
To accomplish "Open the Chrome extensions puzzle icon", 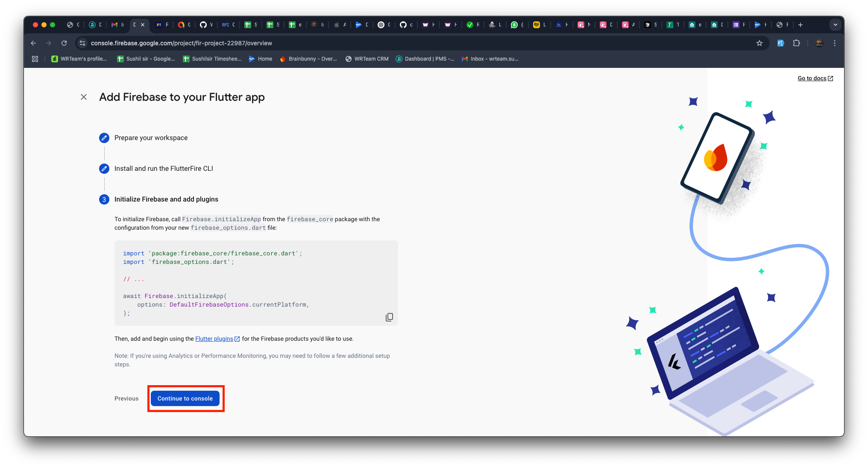I will pyautogui.click(x=796, y=43).
